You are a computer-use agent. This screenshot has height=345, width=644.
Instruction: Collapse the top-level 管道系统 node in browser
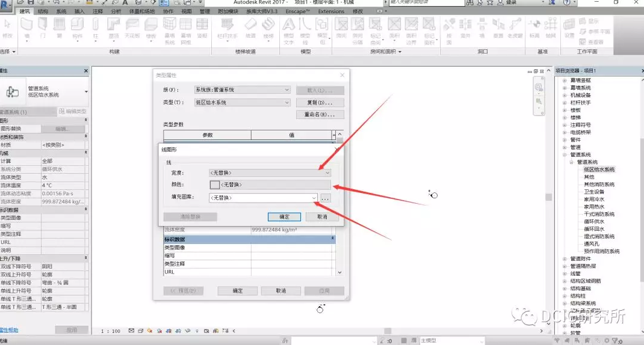tap(565, 154)
